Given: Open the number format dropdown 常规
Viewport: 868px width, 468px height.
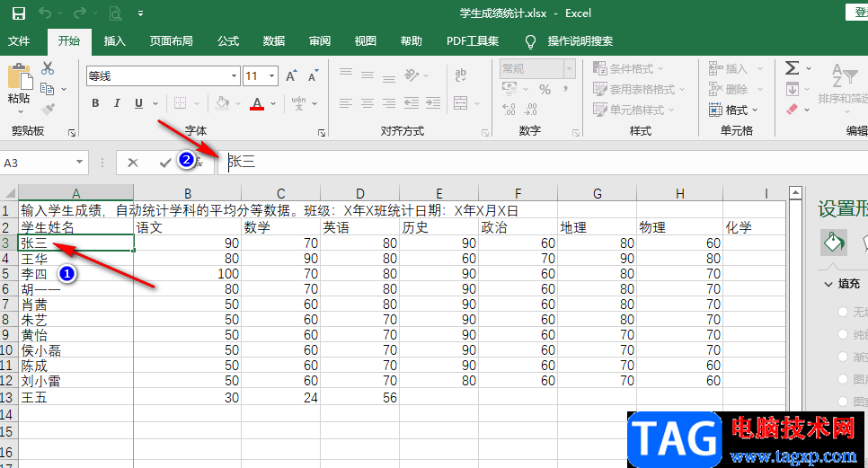Looking at the screenshot, I should pos(569,68).
